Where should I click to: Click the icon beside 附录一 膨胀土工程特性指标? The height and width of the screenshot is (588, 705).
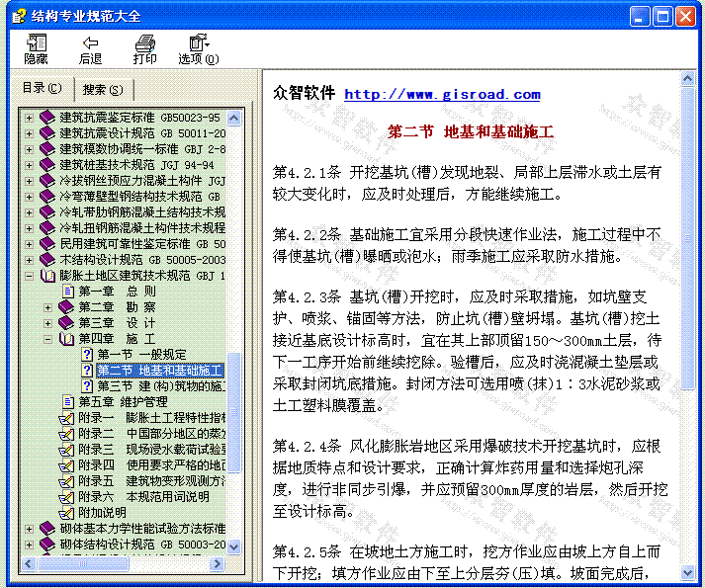pyautogui.click(x=66, y=418)
